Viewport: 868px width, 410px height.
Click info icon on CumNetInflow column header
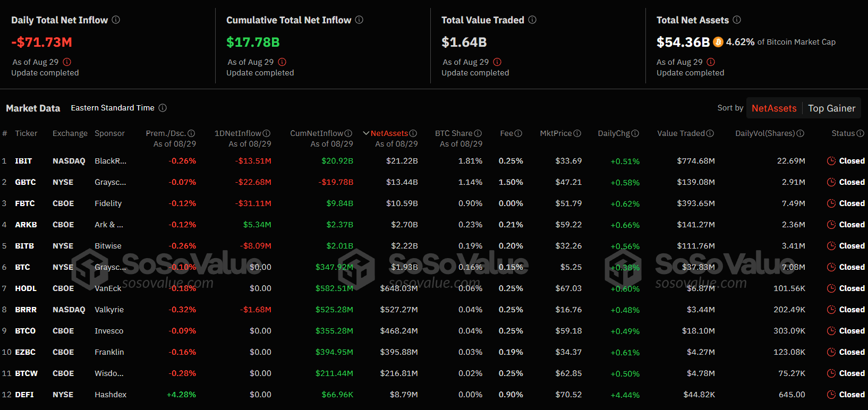[348, 133]
